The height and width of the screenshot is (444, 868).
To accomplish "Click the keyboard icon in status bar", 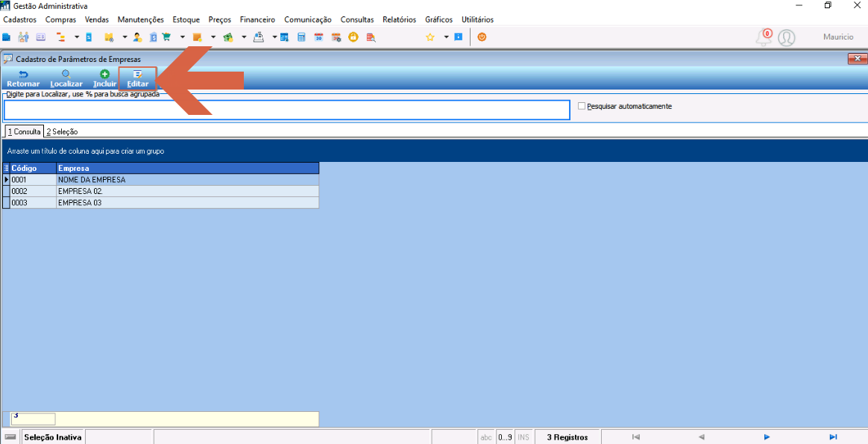I will coord(10,437).
